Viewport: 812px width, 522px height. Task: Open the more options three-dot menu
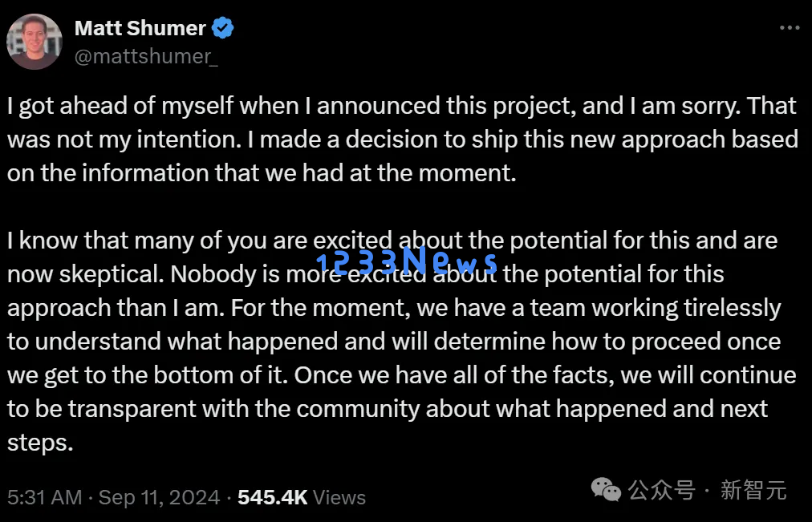tap(790, 28)
